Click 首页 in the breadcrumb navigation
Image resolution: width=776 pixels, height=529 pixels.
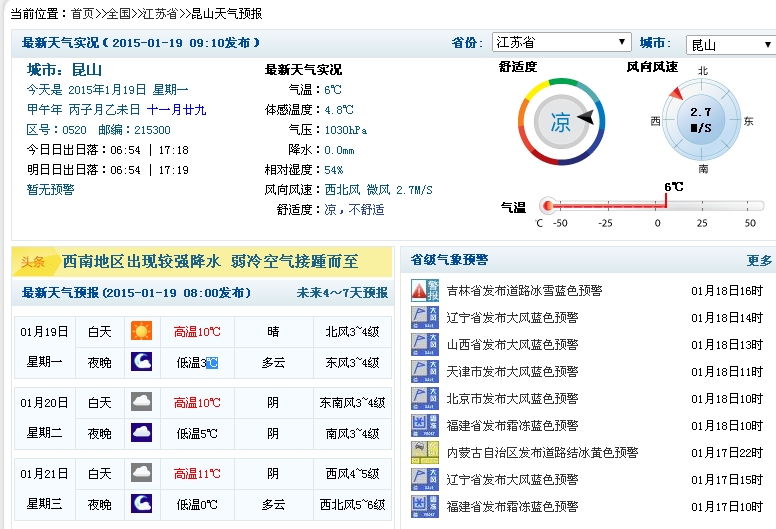point(83,13)
